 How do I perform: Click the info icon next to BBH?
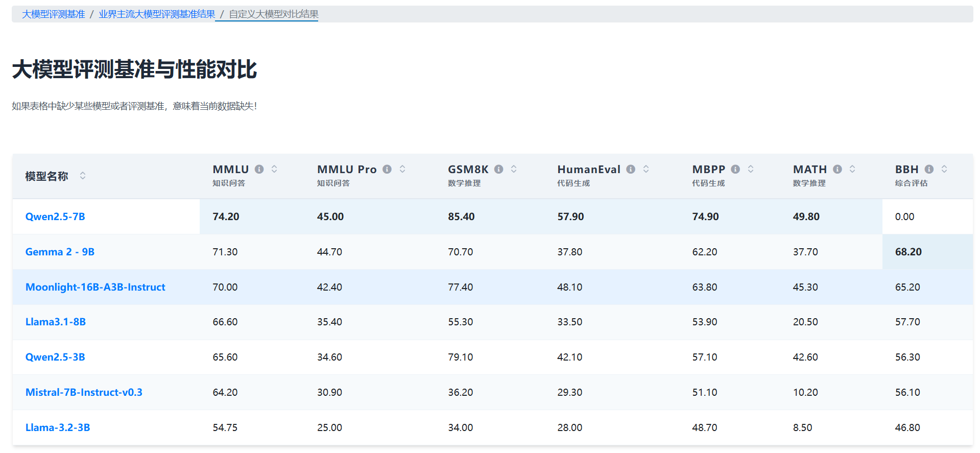(929, 169)
